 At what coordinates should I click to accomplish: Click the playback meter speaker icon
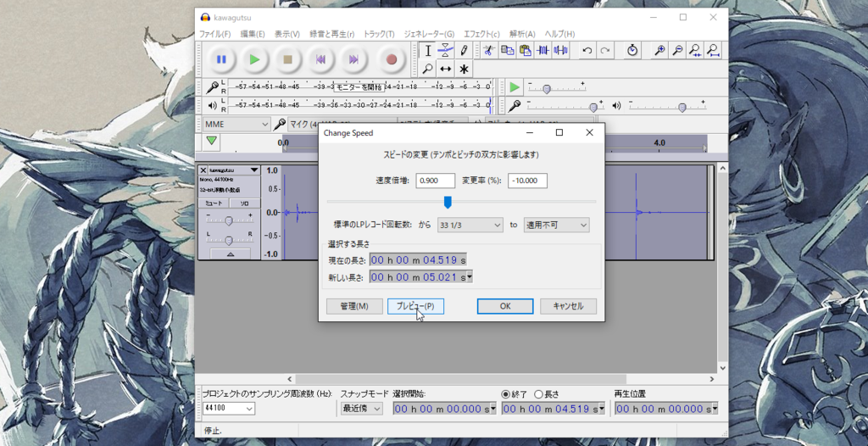click(x=212, y=105)
